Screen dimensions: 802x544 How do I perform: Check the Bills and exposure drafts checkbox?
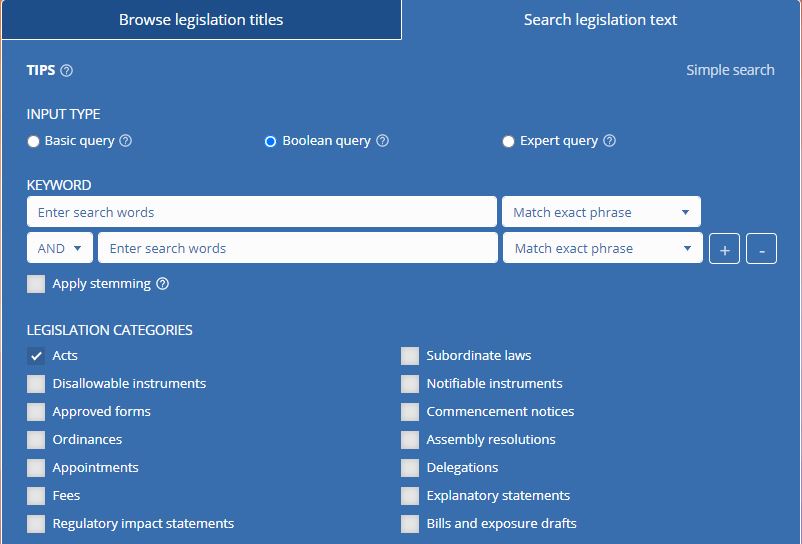[x=410, y=524]
